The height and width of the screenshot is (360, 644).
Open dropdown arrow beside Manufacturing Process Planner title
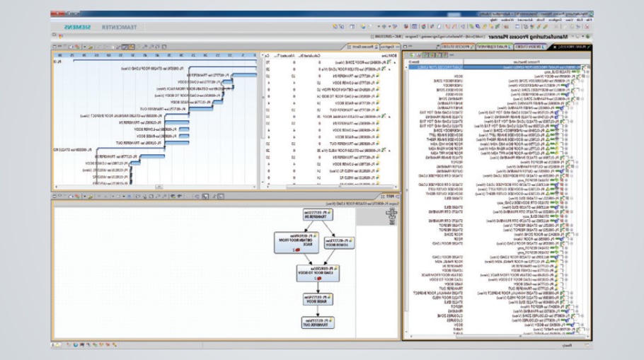point(583,37)
